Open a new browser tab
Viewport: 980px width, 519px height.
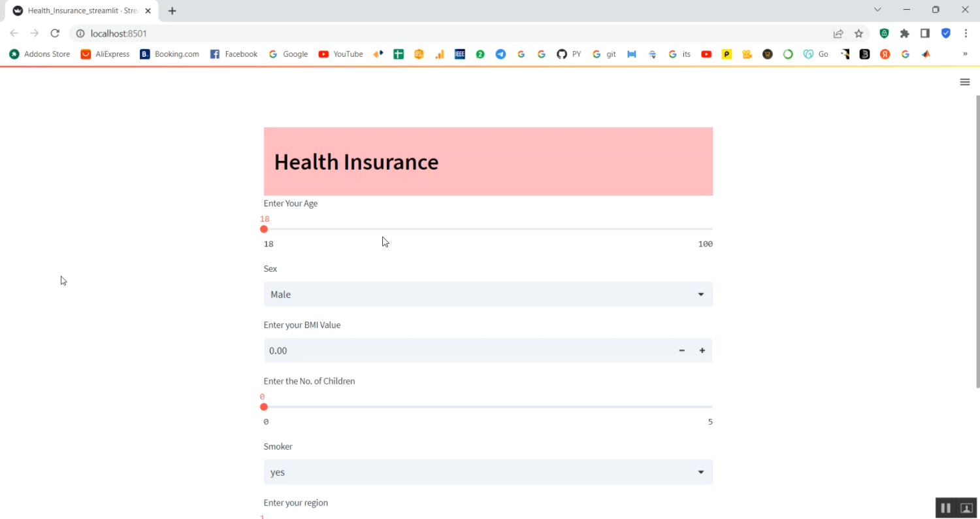point(172,10)
